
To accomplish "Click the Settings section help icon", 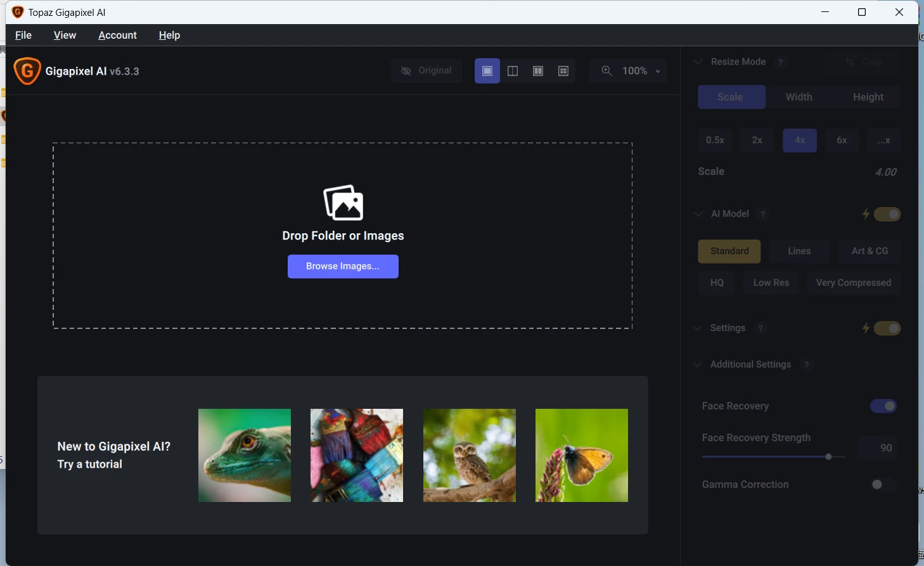I will coord(760,328).
